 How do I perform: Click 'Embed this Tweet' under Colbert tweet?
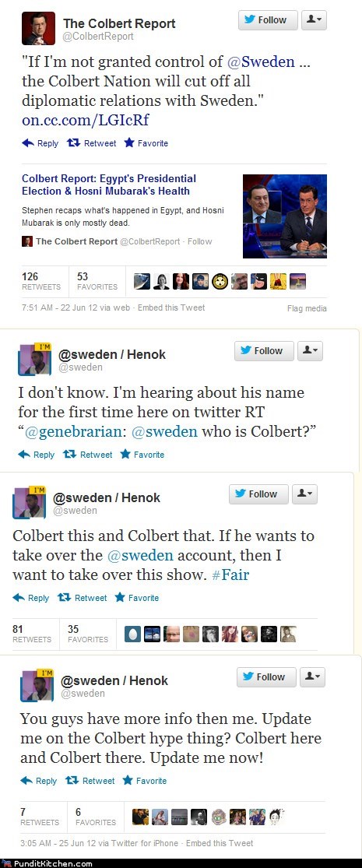click(171, 307)
